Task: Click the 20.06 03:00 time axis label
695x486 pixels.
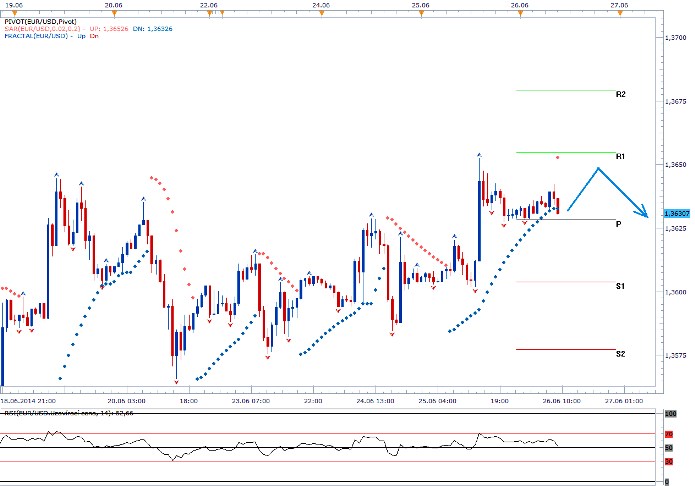Action: click(126, 401)
